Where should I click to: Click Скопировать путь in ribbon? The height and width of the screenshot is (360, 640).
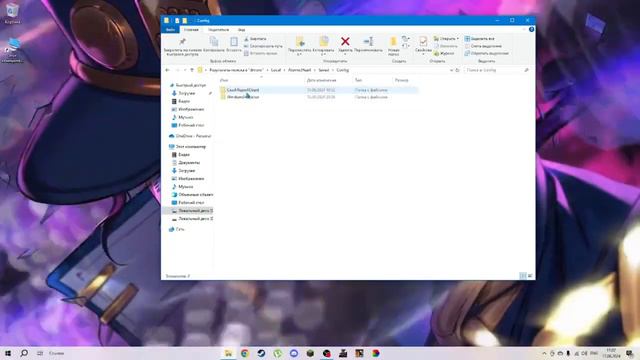pyautogui.click(x=263, y=46)
